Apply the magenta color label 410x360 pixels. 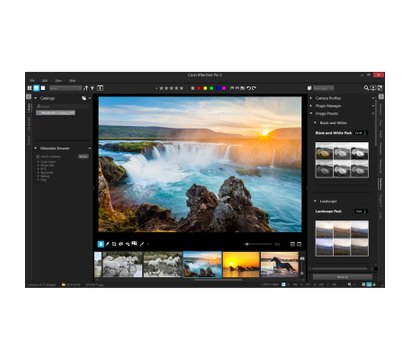[x=224, y=88]
